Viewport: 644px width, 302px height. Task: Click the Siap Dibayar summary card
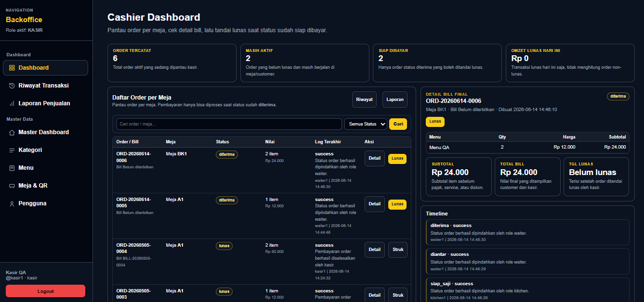coord(437,63)
